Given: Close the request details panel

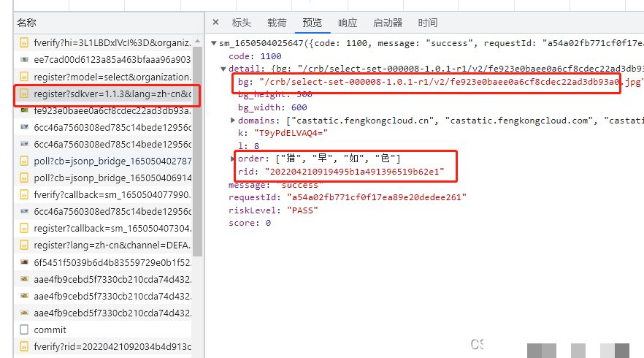Looking at the screenshot, I should pos(215,22).
